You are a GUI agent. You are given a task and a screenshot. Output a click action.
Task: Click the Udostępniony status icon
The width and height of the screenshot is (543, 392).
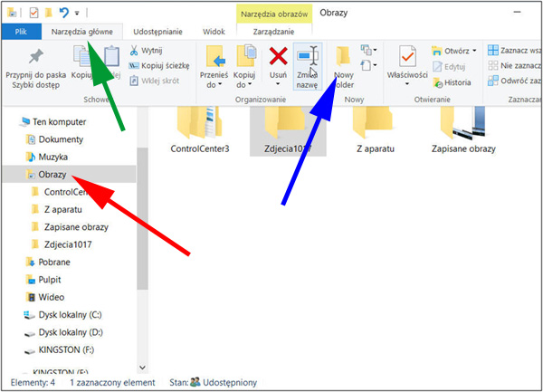coord(195,382)
